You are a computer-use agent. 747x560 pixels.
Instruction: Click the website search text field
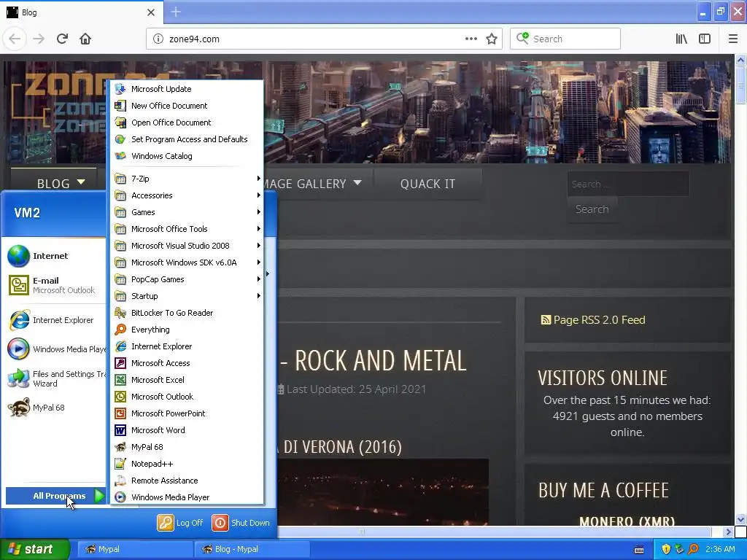628,184
